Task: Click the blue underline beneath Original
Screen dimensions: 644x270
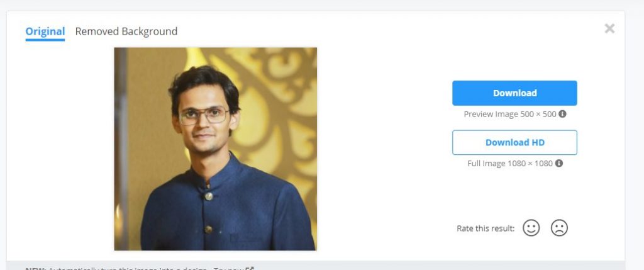Action: point(45,40)
